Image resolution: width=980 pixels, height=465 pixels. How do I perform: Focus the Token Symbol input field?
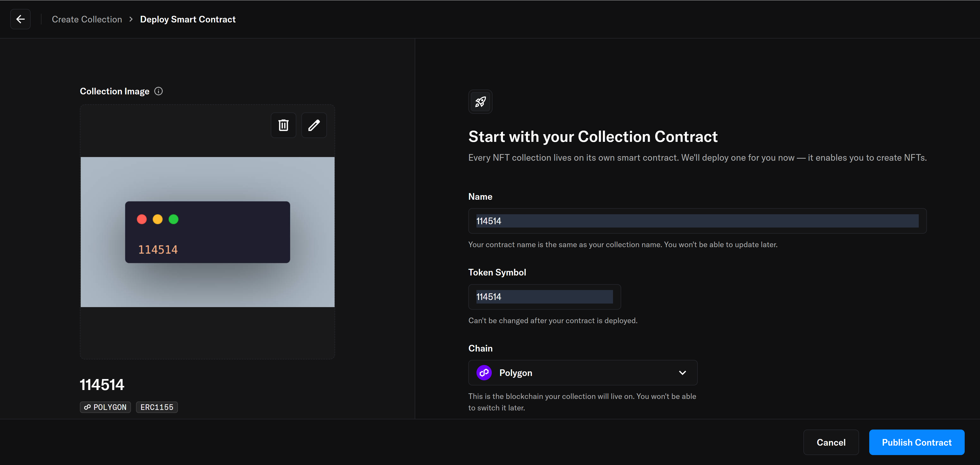pyautogui.click(x=544, y=297)
